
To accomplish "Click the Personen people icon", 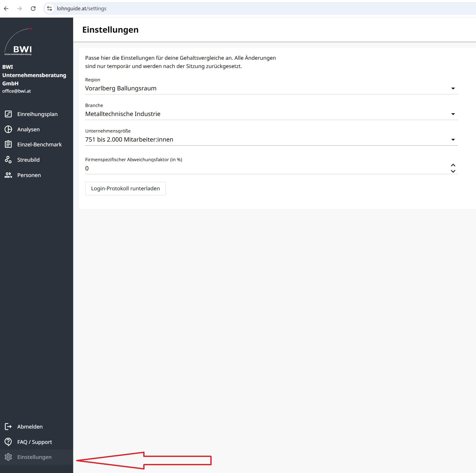I will (8, 175).
